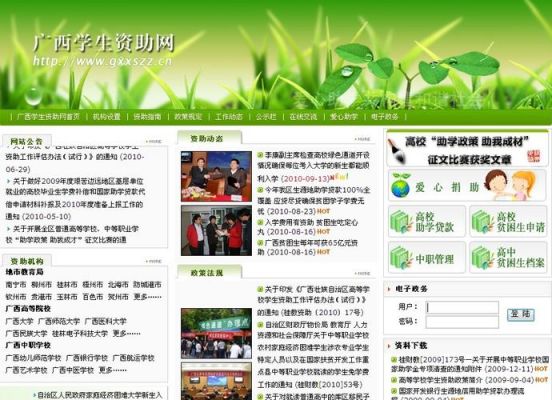The width and height of the screenshot is (552, 400).
Task: Open the 北海市 link
Action: click(x=118, y=285)
